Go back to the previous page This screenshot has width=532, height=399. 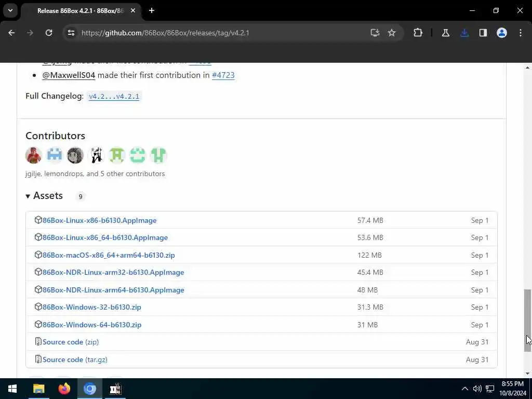(11, 33)
